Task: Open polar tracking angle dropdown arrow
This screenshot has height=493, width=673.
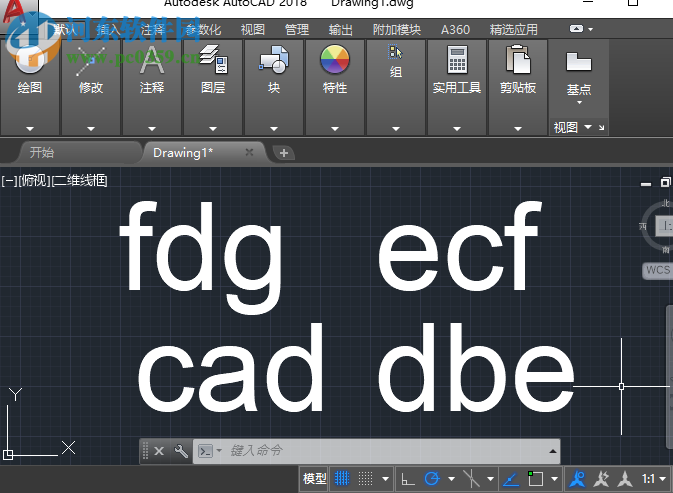Action: click(x=451, y=479)
